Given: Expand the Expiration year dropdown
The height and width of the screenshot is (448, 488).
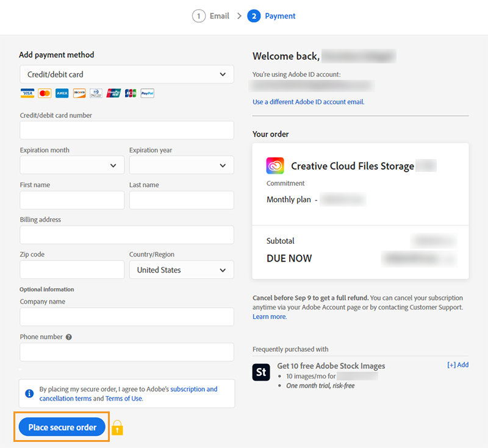Looking at the screenshot, I should tap(181, 165).
